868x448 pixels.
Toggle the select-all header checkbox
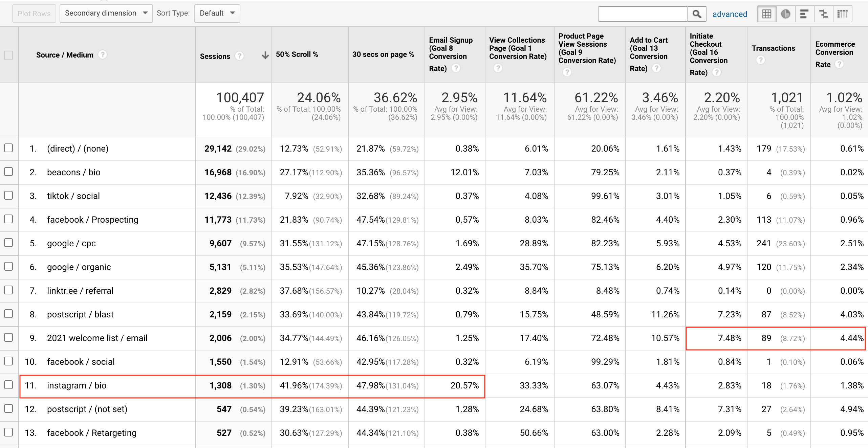coord(8,55)
